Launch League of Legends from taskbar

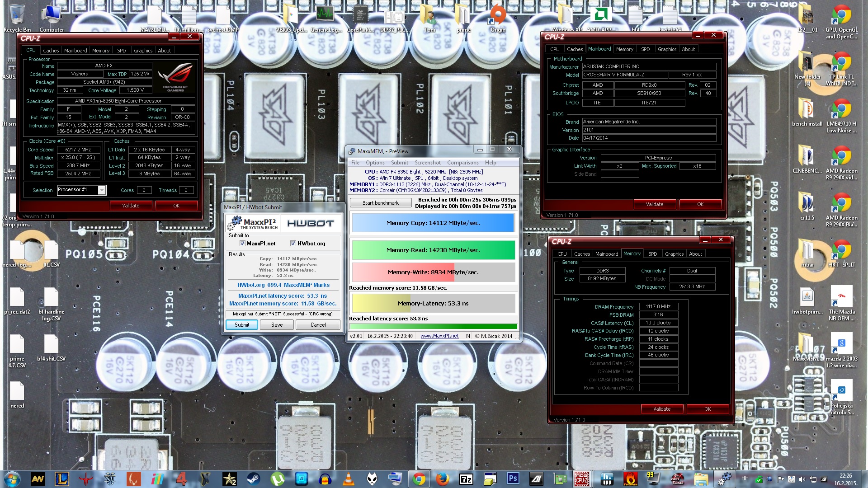tap(62, 479)
